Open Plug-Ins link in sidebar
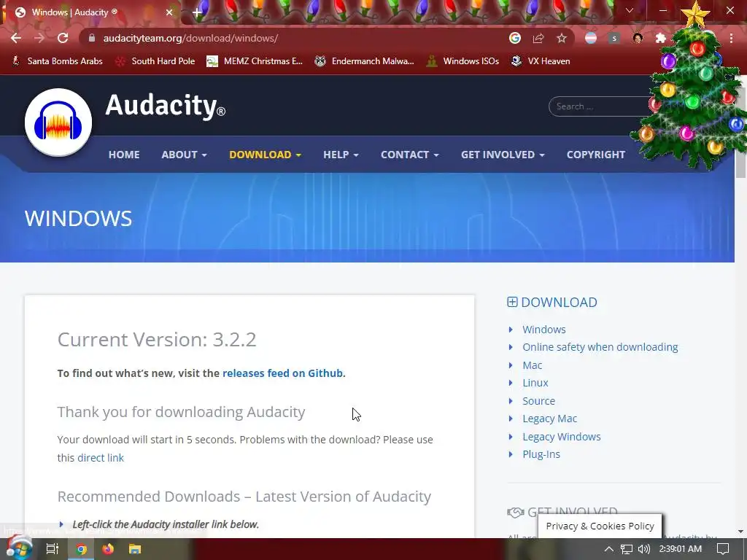The image size is (747, 560). coord(541,454)
